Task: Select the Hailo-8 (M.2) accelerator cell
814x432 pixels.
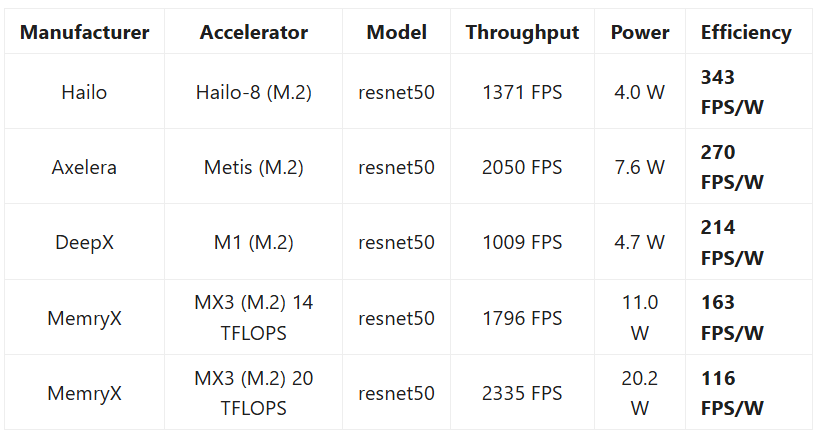Action: (x=254, y=92)
